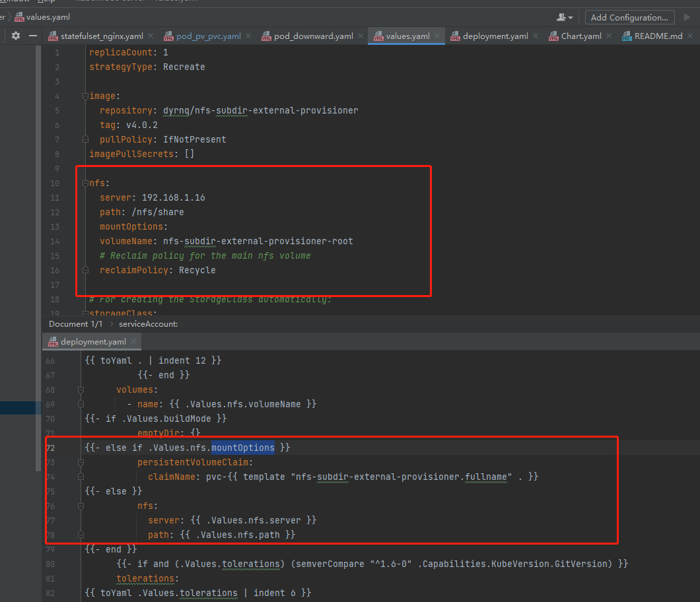Fold the persistentVolumeClaim block at line 73

tap(81, 462)
